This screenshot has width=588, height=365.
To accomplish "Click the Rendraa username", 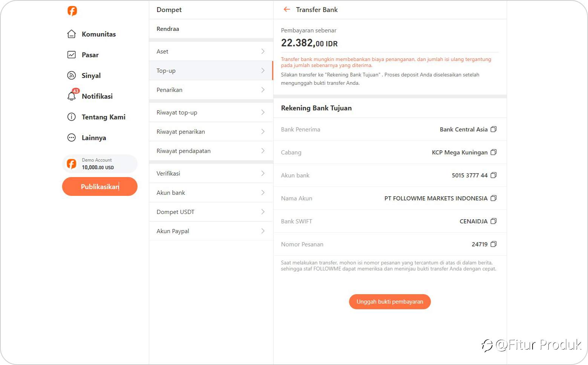I will (168, 29).
